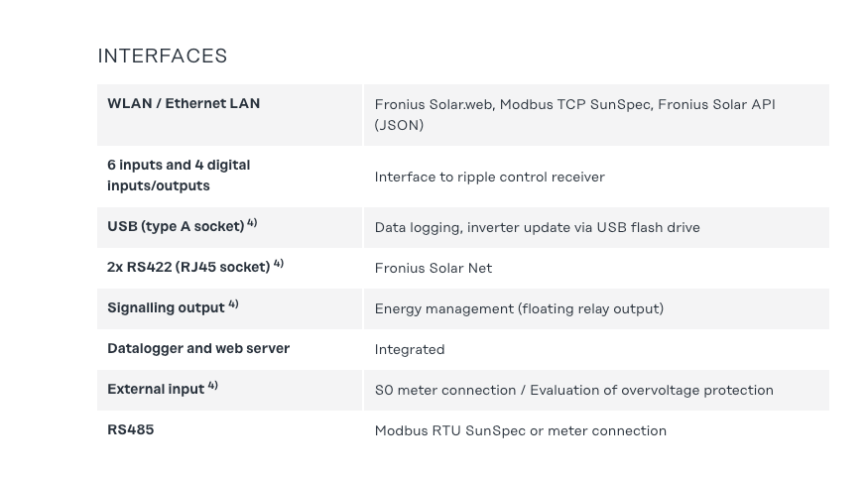Viewport: 868px width, 478px height.
Task: Open footnote 4 after Signalling output
Action: tap(233, 304)
